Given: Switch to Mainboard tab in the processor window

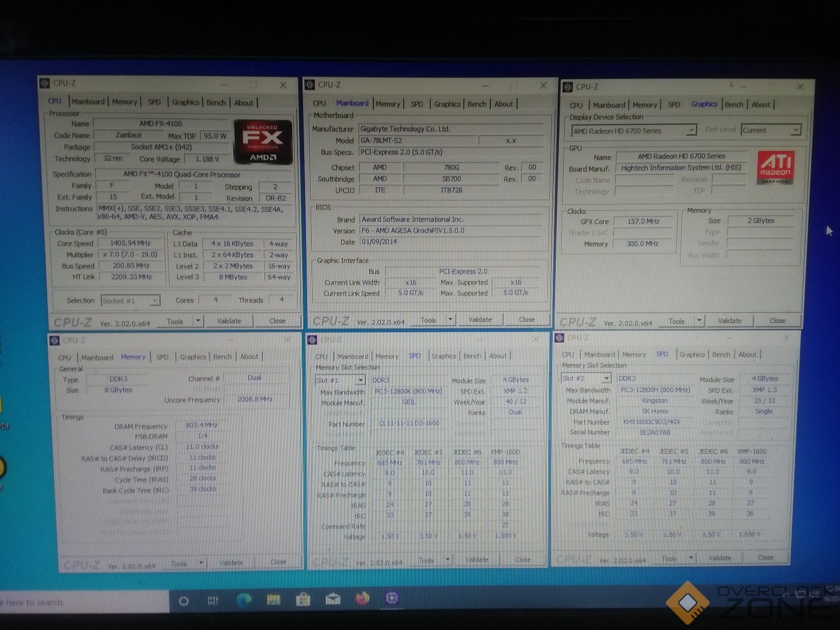Looking at the screenshot, I should 88,102.
